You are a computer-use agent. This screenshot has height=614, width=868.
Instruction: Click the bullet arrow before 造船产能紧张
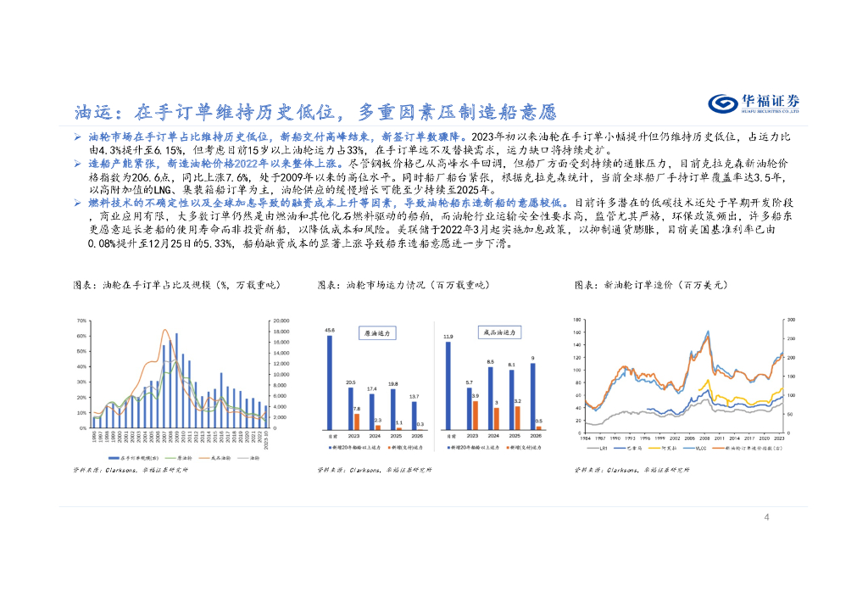(x=78, y=164)
